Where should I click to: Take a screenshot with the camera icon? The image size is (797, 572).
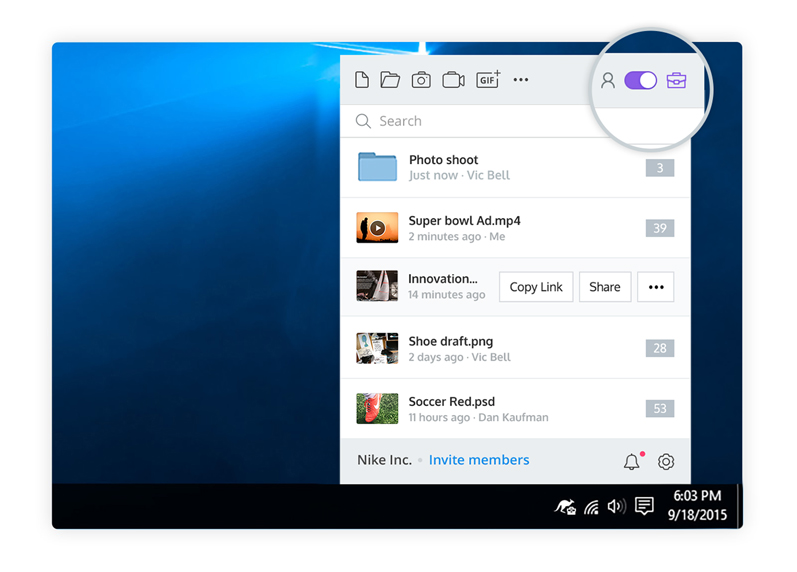421,80
